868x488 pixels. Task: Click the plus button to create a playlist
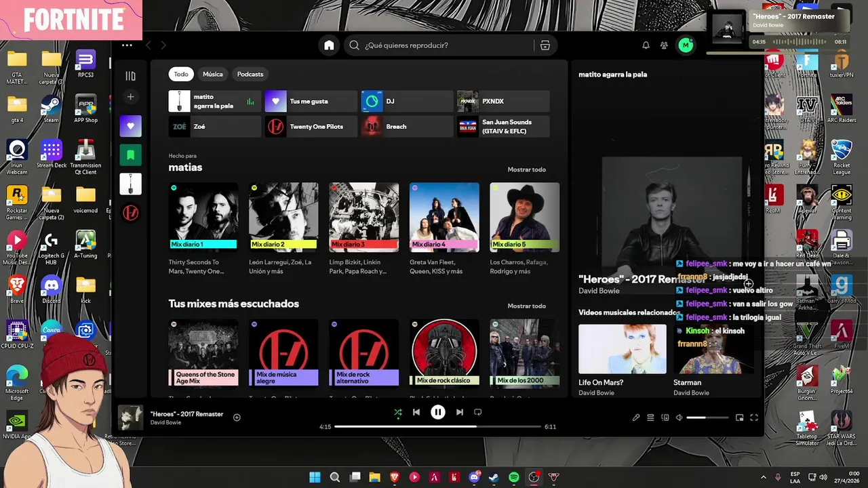coord(131,97)
